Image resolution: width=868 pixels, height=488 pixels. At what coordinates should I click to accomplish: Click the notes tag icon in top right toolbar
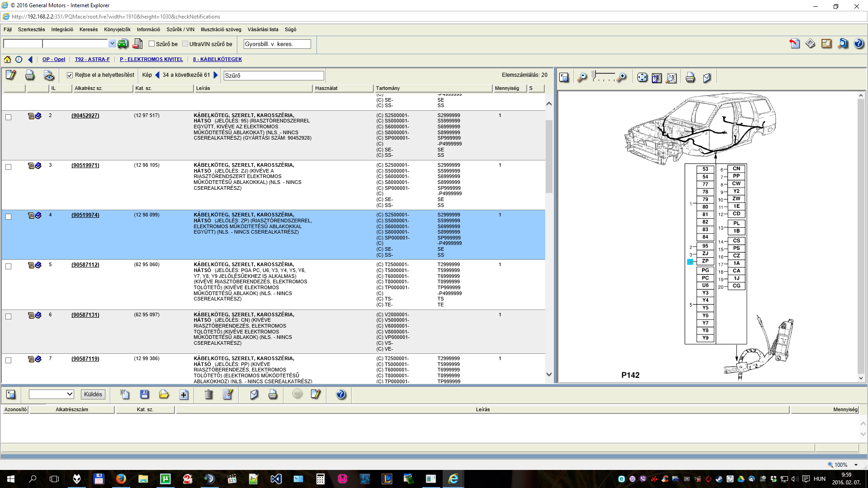point(810,44)
